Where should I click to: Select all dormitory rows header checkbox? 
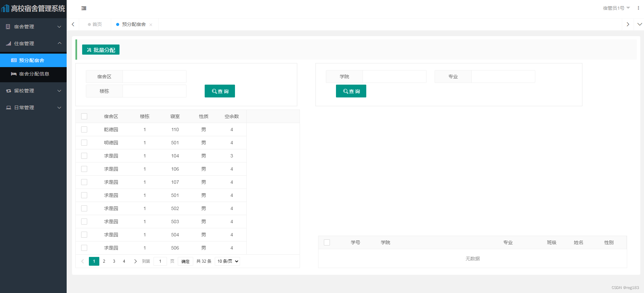coord(84,116)
